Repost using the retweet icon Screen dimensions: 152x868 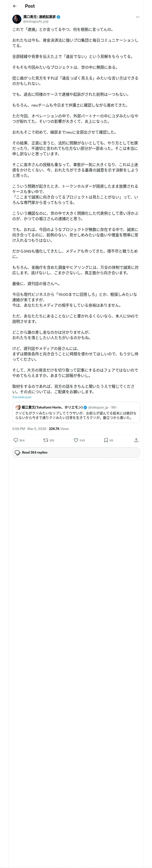click(x=45, y=440)
